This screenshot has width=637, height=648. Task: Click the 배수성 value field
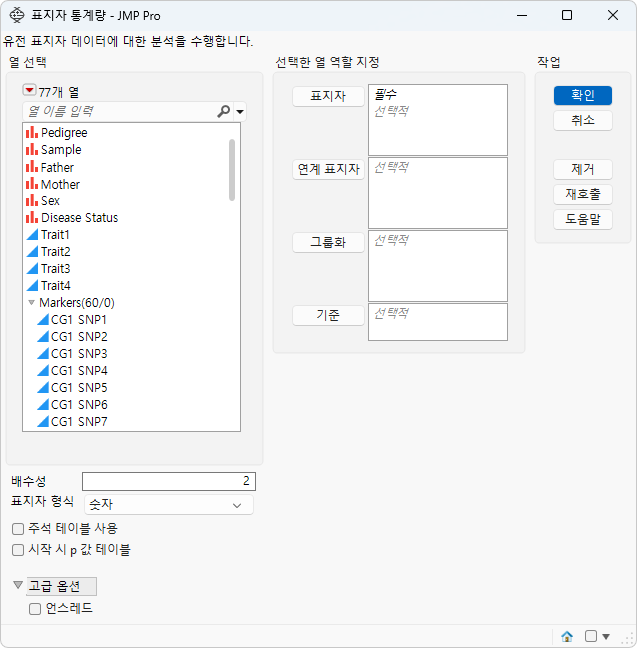(169, 481)
